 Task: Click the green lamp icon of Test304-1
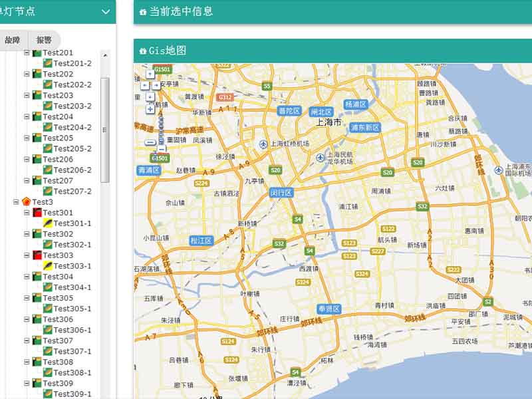pos(48,287)
